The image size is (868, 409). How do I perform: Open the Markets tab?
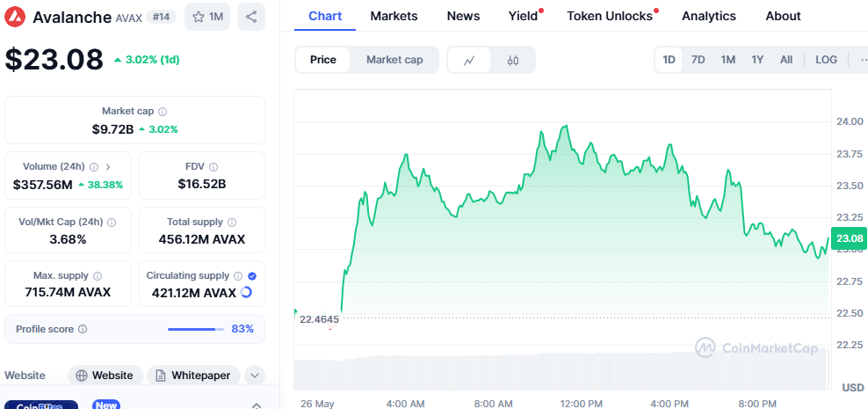(394, 16)
